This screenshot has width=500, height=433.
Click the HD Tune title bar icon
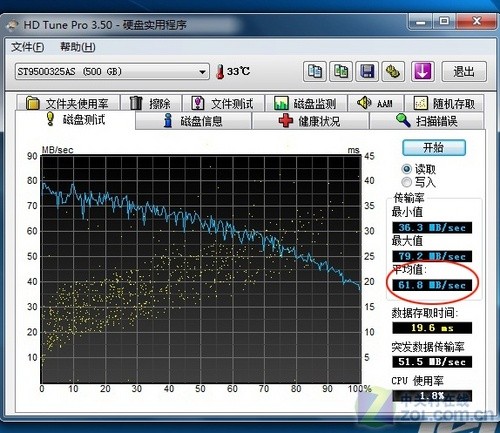13,25
